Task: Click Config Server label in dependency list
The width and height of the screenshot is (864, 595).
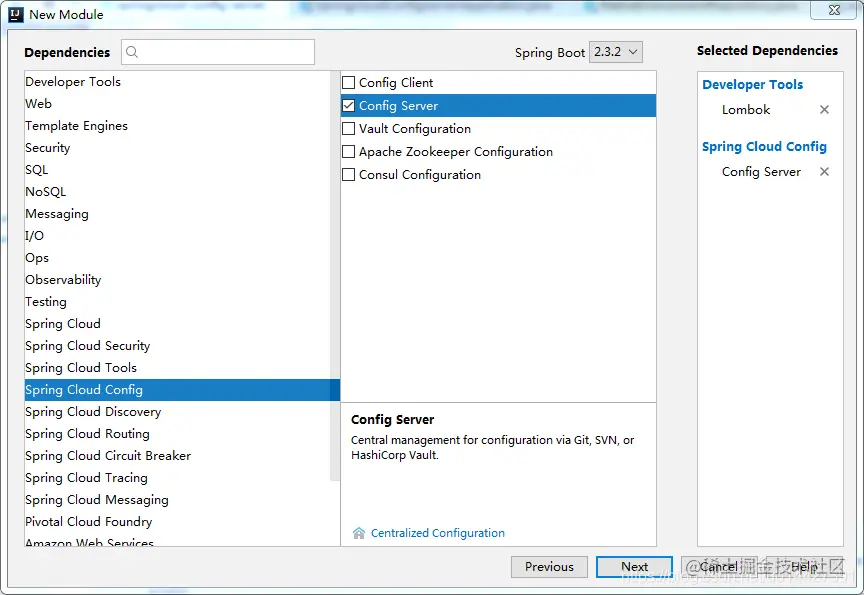Action: (x=398, y=106)
